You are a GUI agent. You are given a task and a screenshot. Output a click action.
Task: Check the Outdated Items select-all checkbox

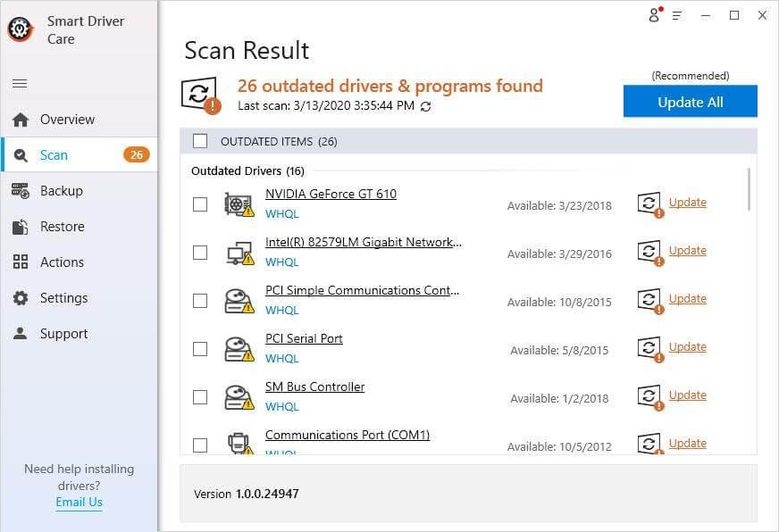[x=200, y=140]
